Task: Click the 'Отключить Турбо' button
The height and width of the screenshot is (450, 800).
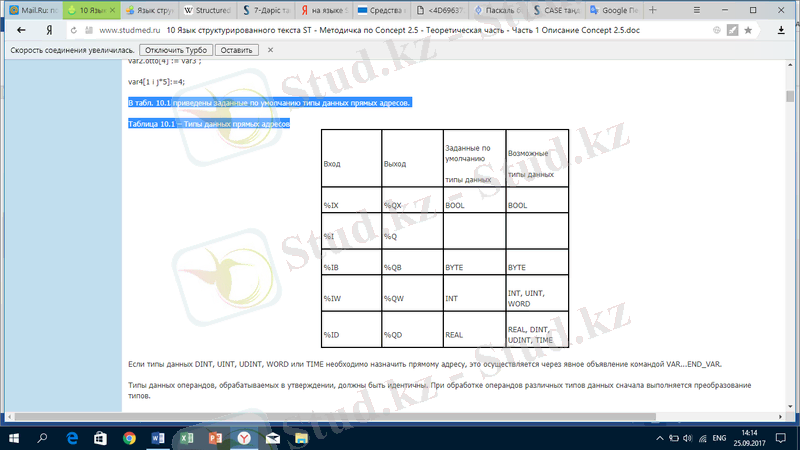Action: tap(176, 50)
